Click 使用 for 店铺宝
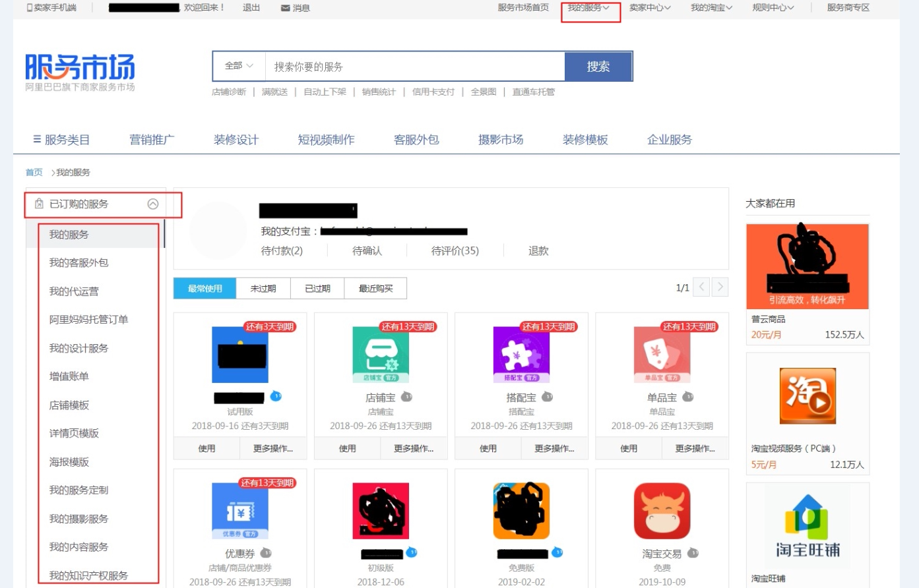The width and height of the screenshot is (919, 588). (x=348, y=448)
